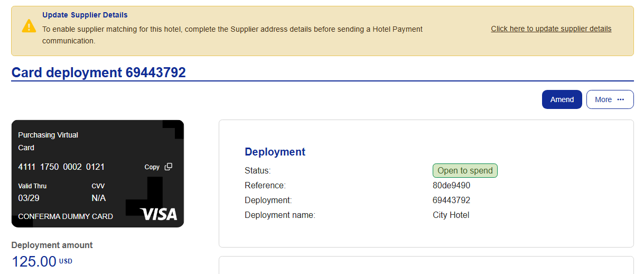Screen dimensions: 644x274
Task: Click the deployment name City Hotel
Action: click(x=451, y=215)
